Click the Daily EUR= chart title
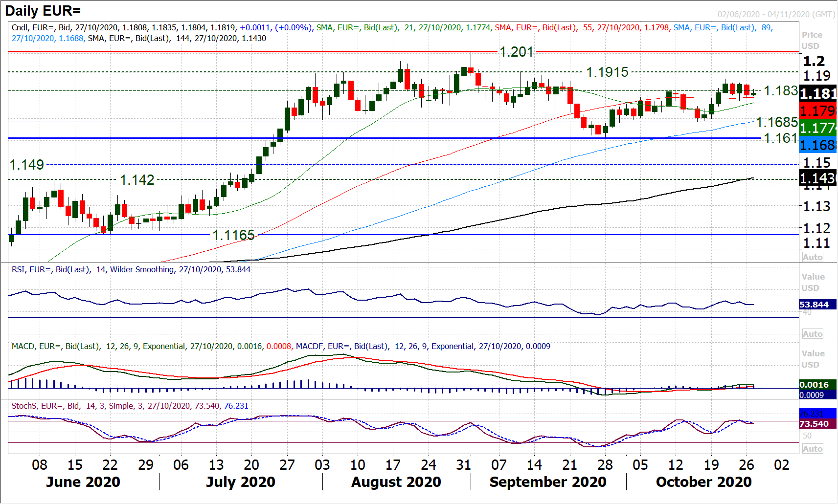 43,11
